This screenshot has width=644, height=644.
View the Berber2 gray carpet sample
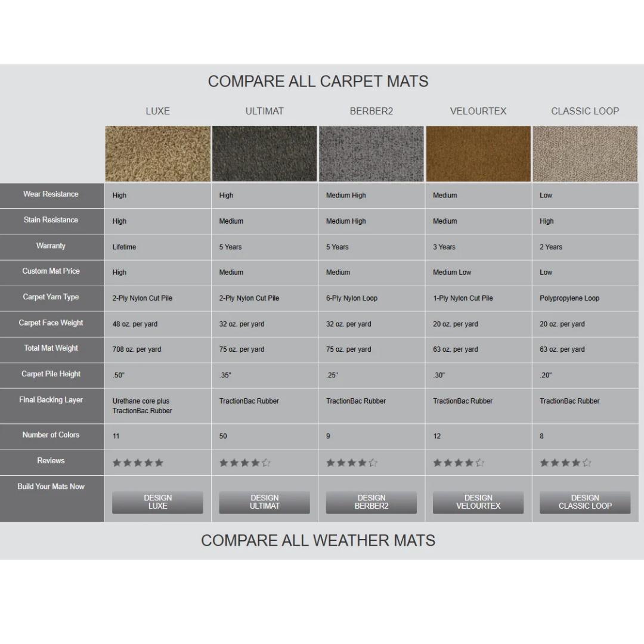[371, 154]
